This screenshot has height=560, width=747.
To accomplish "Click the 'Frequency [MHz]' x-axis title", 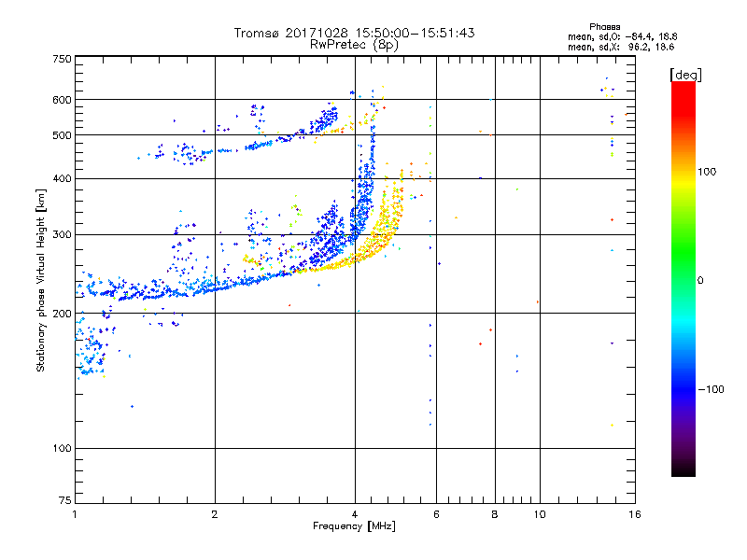I will (354, 526).
